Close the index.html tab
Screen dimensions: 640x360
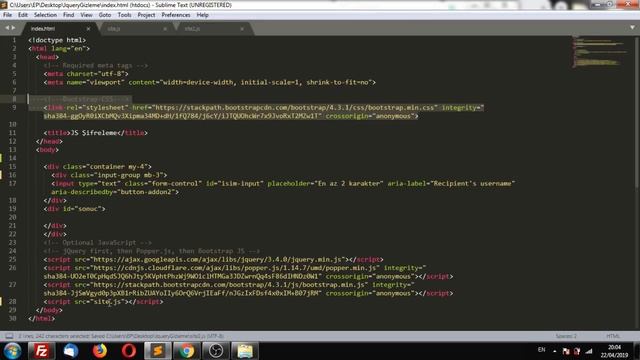point(88,29)
